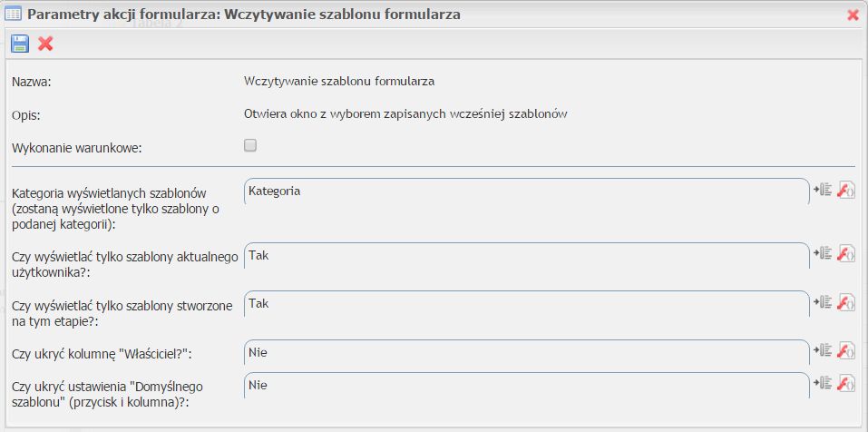Click variable list icon for the "na tym etapie" row
868x432 pixels.
click(823, 301)
